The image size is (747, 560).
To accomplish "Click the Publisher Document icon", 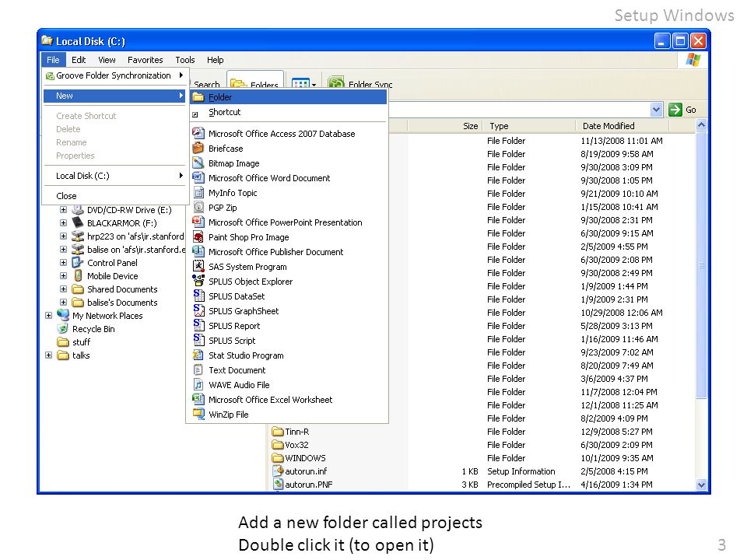I will click(x=198, y=251).
